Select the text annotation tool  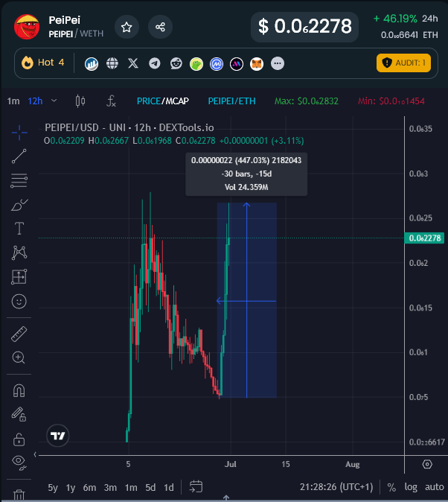coord(19,229)
